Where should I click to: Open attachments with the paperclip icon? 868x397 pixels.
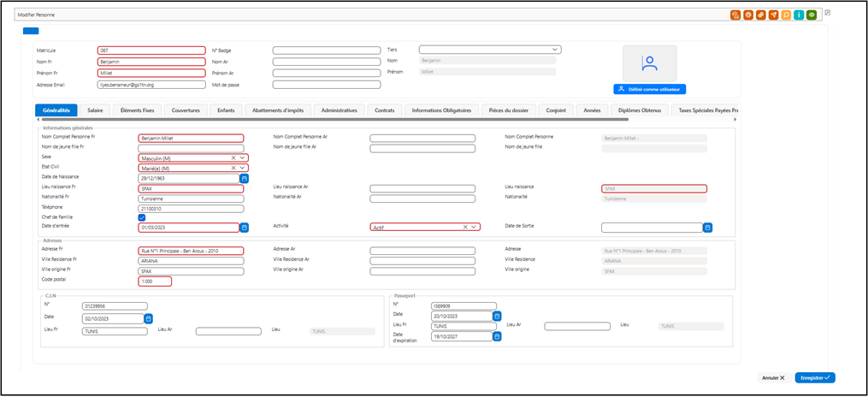(x=760, y=15)
